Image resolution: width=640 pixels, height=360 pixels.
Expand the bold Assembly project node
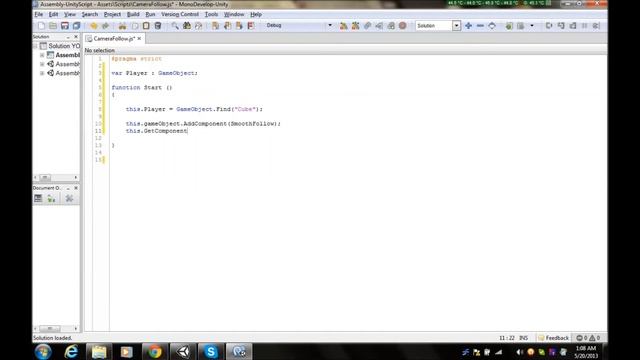(42, 55)
